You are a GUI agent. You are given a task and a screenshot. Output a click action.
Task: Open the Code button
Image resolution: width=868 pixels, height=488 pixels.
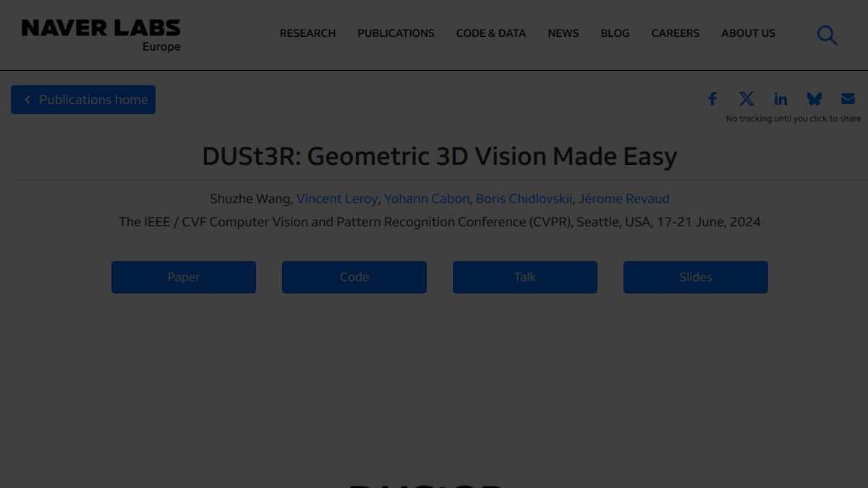(354, 277)
